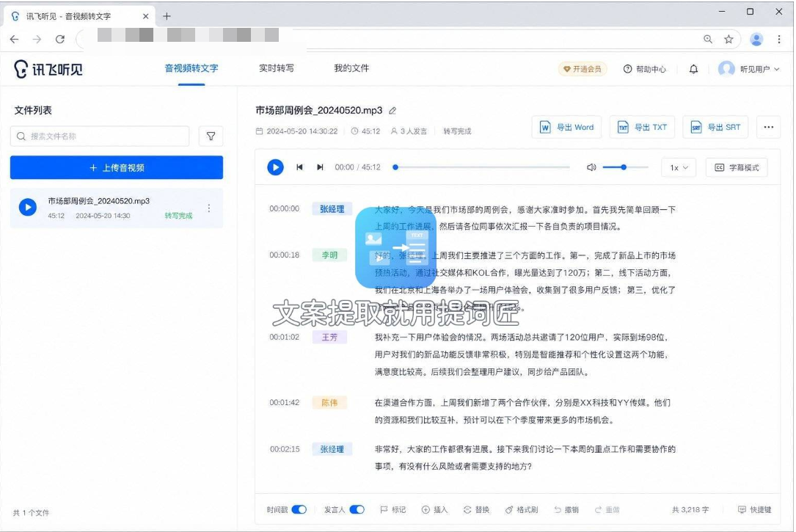Open the browser profile avatar
This screenshot has height=532, width=796.
[756, 39]
